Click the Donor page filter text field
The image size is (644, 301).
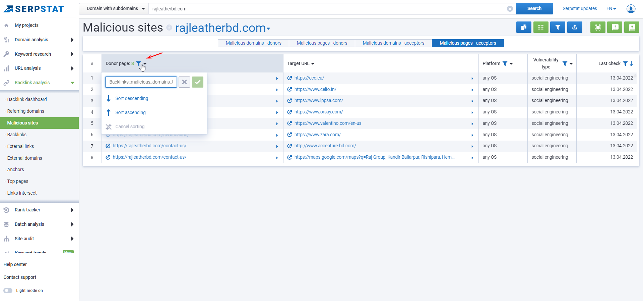click(141, 82)
